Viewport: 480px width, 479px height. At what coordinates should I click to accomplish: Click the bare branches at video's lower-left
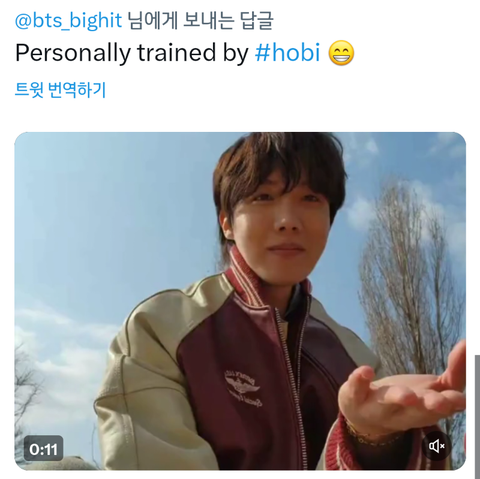[28, 390]
